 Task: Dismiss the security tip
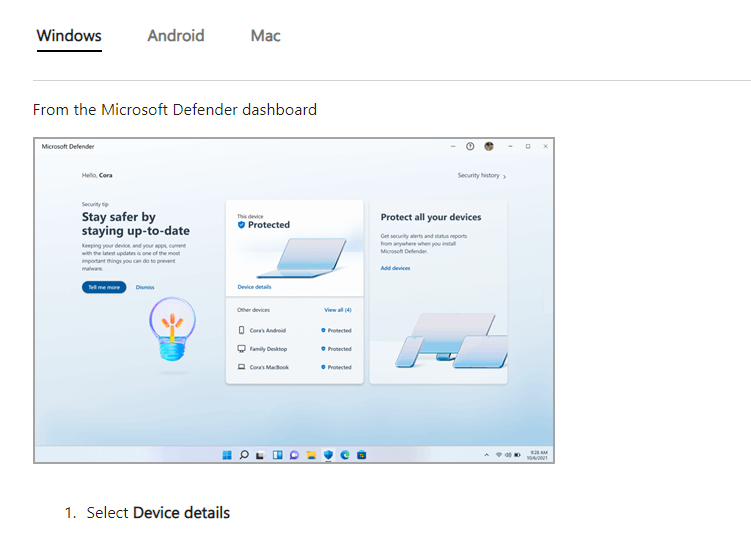(145, 287)
